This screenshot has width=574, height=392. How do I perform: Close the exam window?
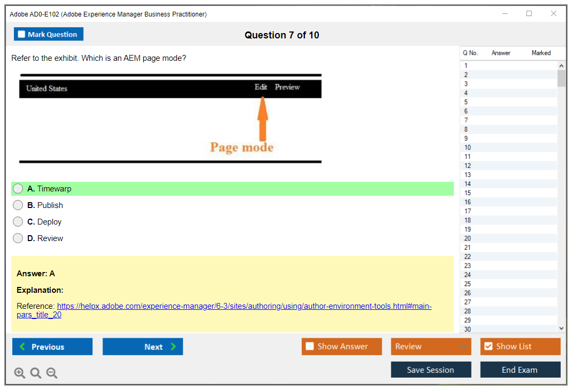tap(554, 14)
